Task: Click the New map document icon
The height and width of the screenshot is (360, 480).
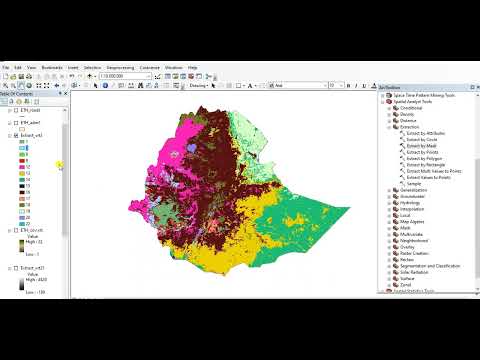Action: (6, 76)
